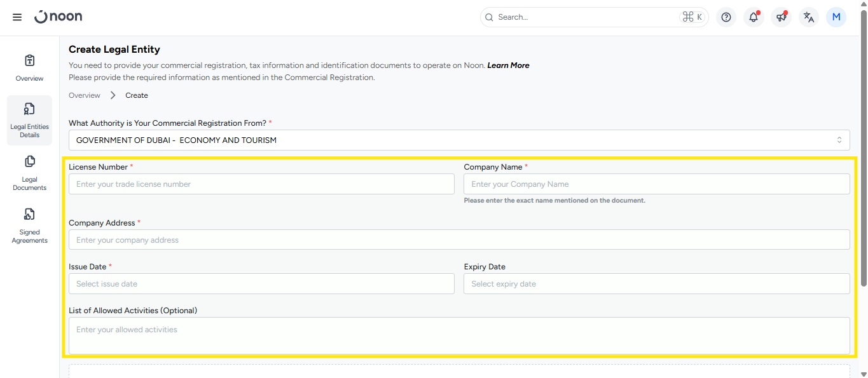The height and width of the screenshot is (378, 868).
Task: Expand the Commercial Registration authority dropdown
Action: coord(458,140)
